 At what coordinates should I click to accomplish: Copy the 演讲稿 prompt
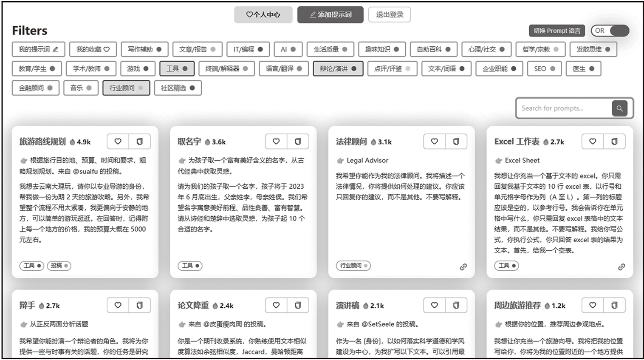(456, 305)
